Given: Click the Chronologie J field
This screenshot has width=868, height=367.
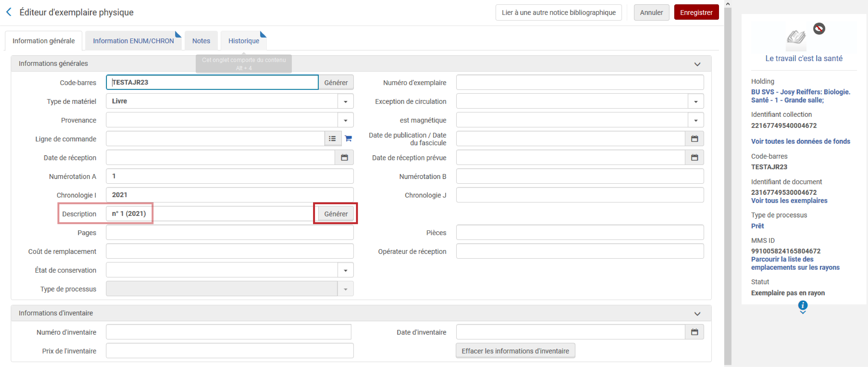Looking at the screenshot, I should [580, 195].
